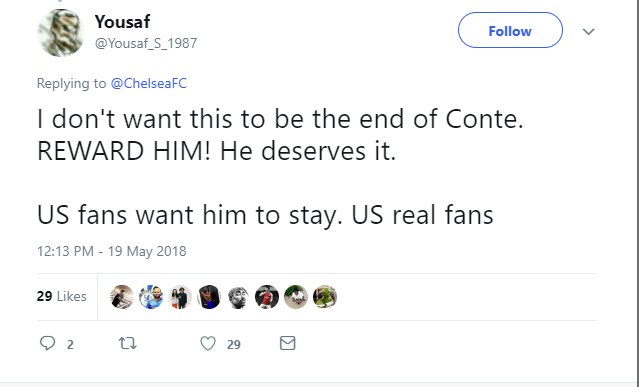The height and width of the screenshot is (387, 639).
Task: Click the reply speech bubble icon
Action: coord(48,343)
